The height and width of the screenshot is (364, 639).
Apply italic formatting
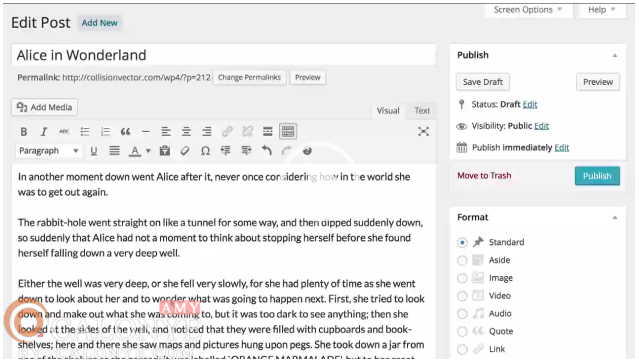pyautogui.click(x=44, y=132)
